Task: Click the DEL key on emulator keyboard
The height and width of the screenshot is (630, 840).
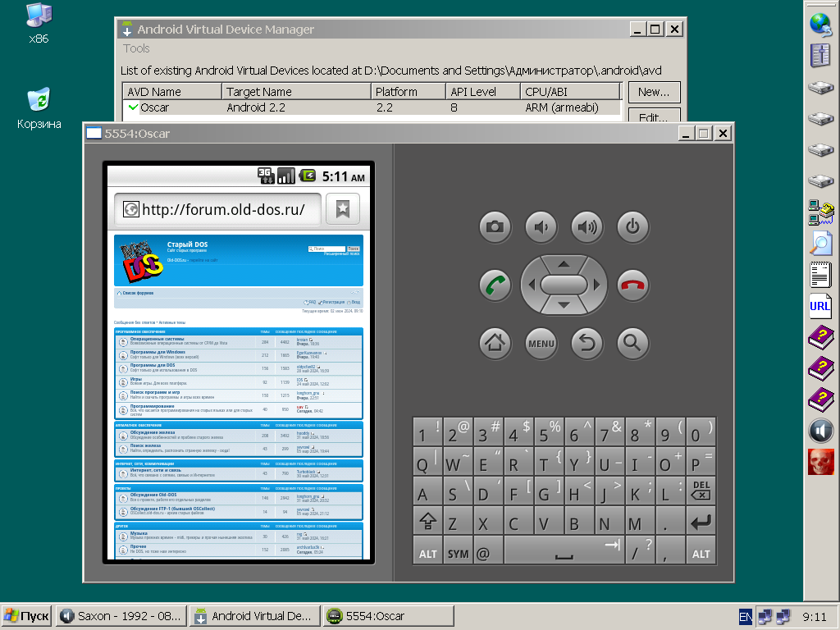Action: point(701,491)
